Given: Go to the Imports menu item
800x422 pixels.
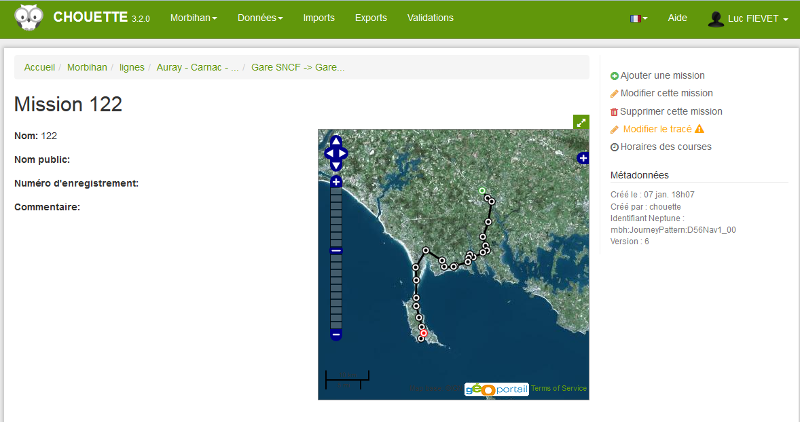Looking at the screenshot, I should coord(319,18).
